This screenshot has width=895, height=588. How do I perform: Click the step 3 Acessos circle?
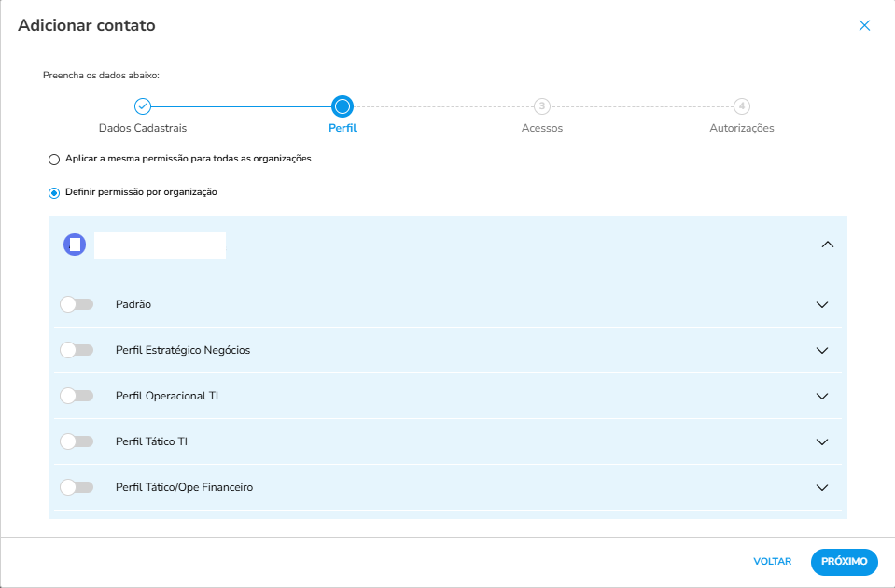point(541,106)
